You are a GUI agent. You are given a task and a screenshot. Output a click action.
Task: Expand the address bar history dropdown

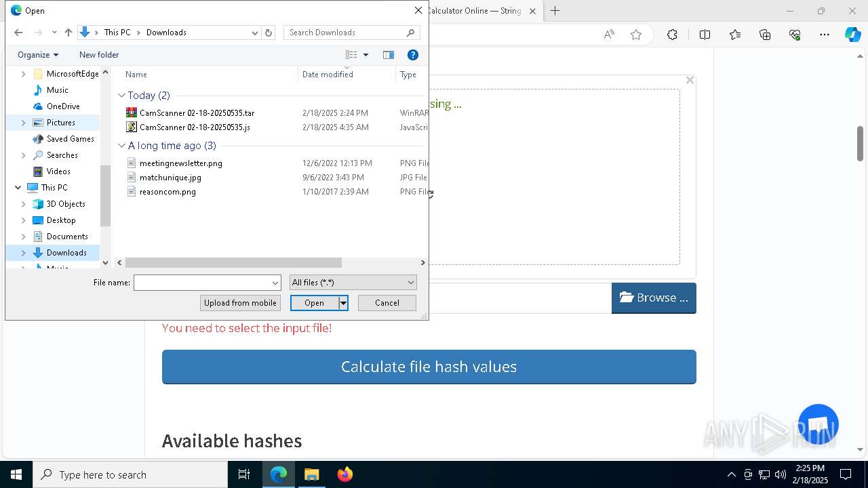click(x=254, y=33)
